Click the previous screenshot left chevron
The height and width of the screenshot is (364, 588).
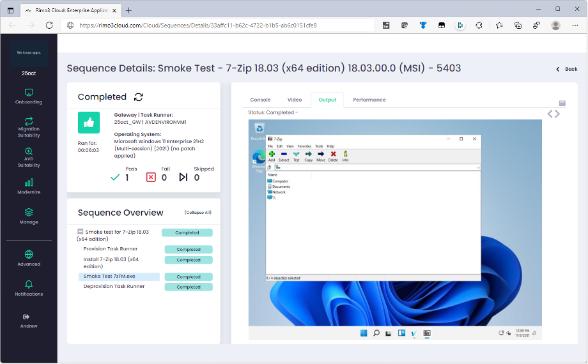point(550,114)
